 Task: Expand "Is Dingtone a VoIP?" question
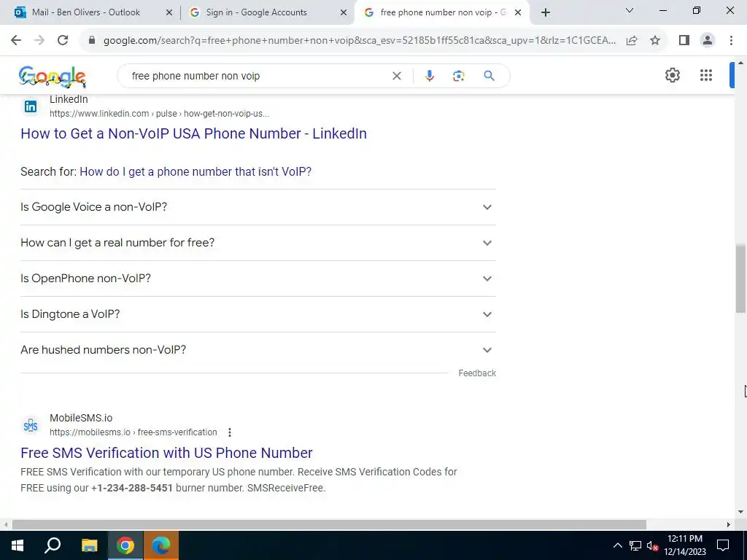click(x=258, y=314)
